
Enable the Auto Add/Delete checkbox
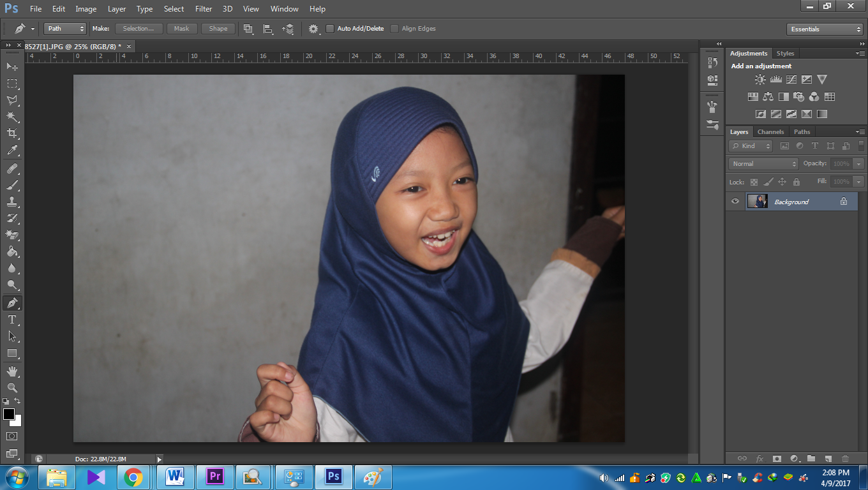[329, 28]
